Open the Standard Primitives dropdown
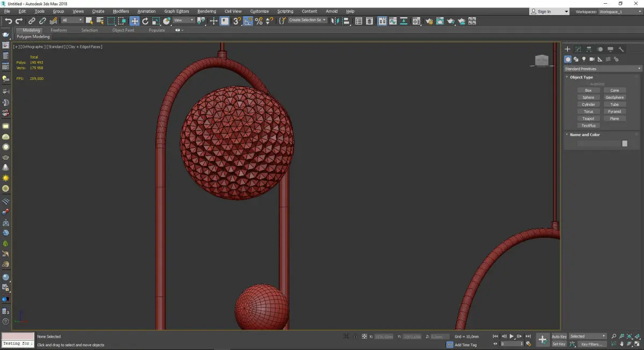The image size is (644, 350). [602, 69]
